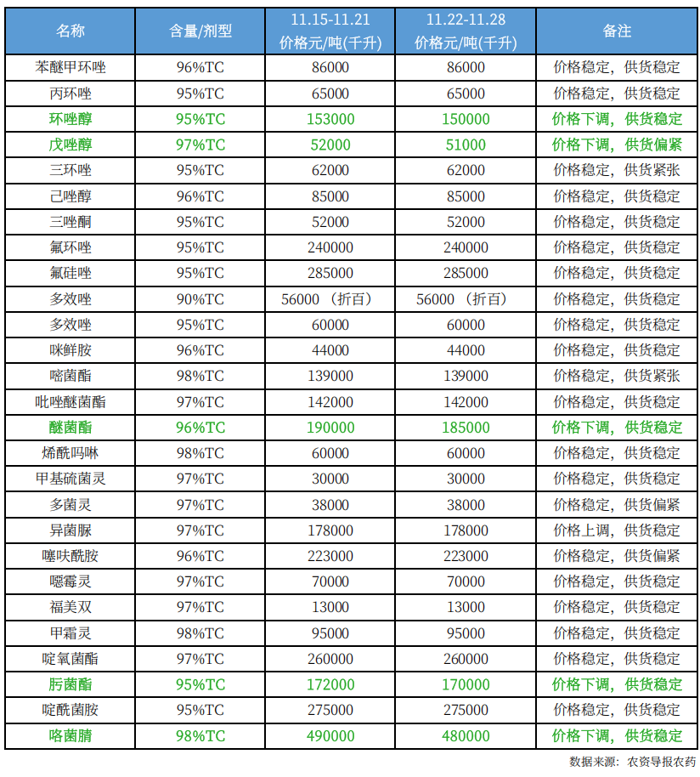Click the 噻呋酰胺 name cell
The width and height of the screenshot is (700, 777).
pyautogui.click(x=70, y=556)
